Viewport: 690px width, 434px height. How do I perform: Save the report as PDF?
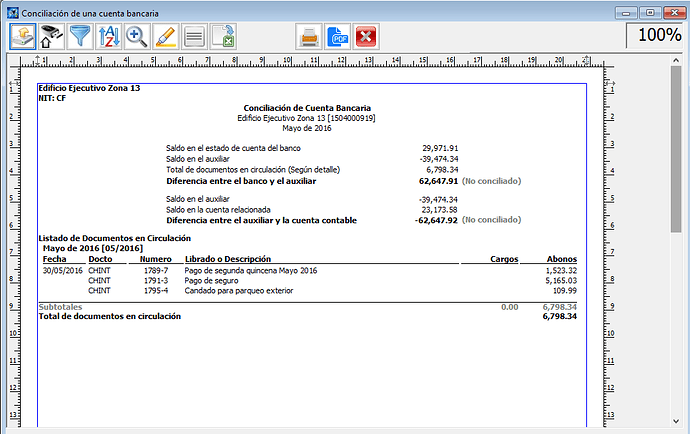339,38
